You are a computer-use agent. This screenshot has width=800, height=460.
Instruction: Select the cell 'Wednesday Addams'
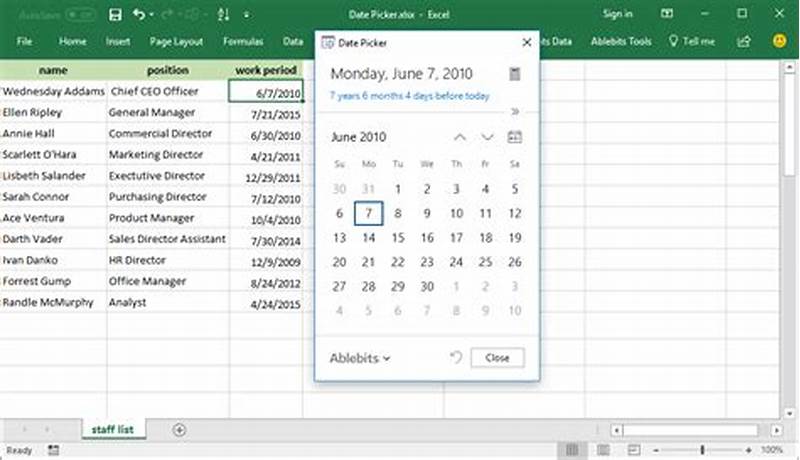coord(53,91)
